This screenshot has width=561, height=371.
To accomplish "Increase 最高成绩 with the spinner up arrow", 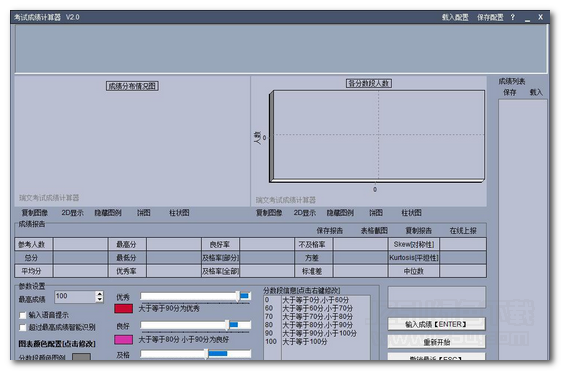I will click(x=100, y=294).
